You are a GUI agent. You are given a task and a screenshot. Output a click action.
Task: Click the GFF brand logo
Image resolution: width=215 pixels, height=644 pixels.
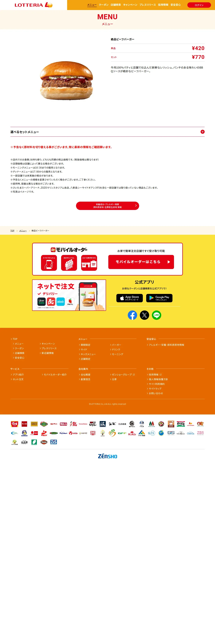(x=122, y=433)
